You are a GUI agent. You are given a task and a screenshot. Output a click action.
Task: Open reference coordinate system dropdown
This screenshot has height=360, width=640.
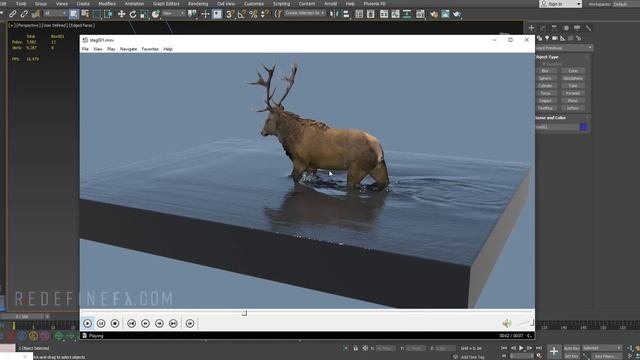(x=173, y=14)
